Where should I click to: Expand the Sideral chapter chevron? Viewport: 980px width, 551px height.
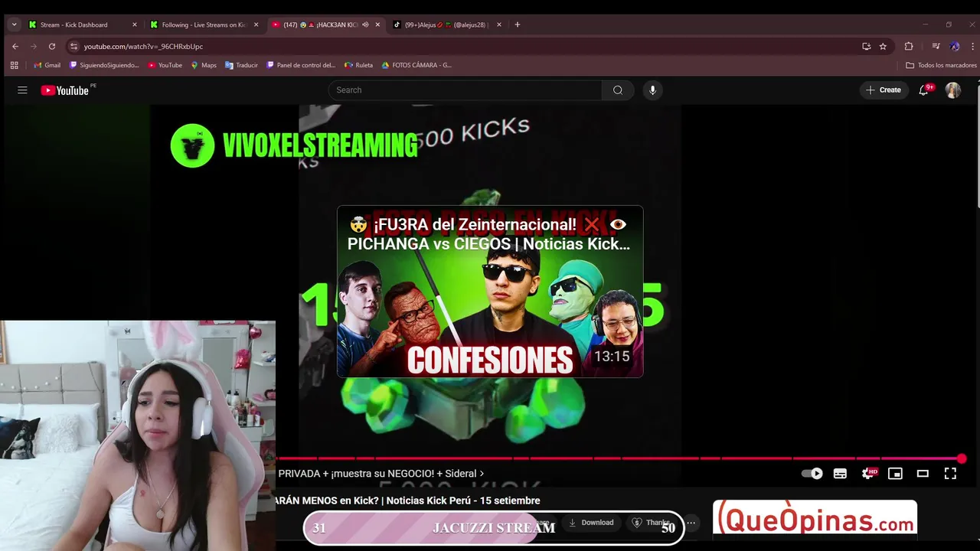click(x=482, y=474)
